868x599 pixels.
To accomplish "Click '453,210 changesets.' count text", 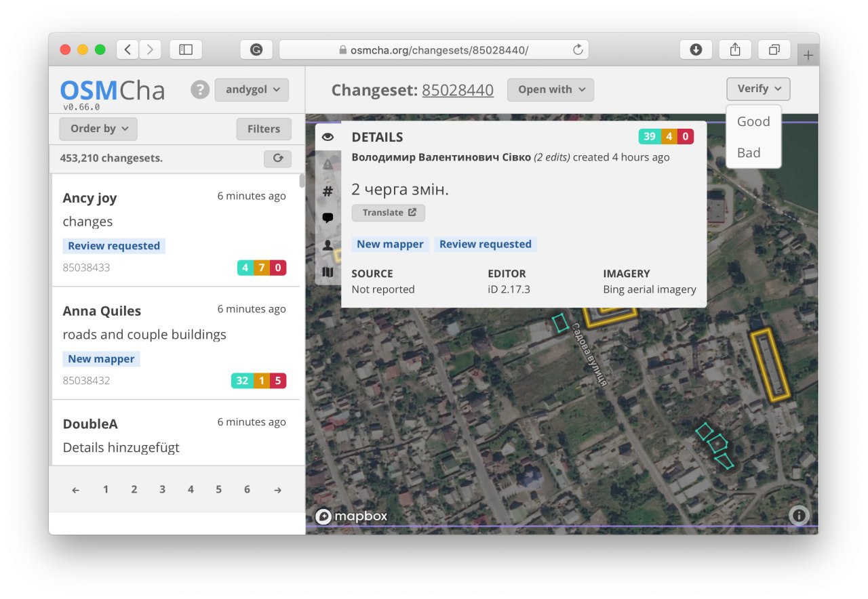I will (x=111, y=159).
